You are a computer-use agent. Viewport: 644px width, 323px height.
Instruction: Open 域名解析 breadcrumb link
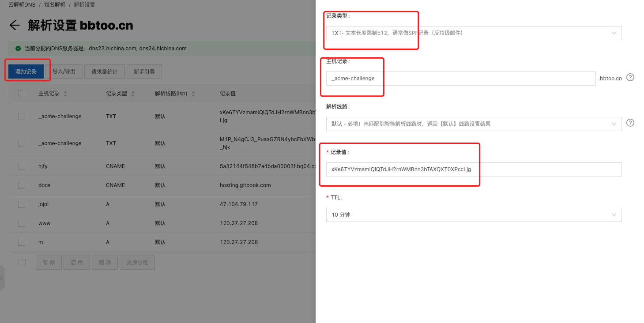click(54, 5)
